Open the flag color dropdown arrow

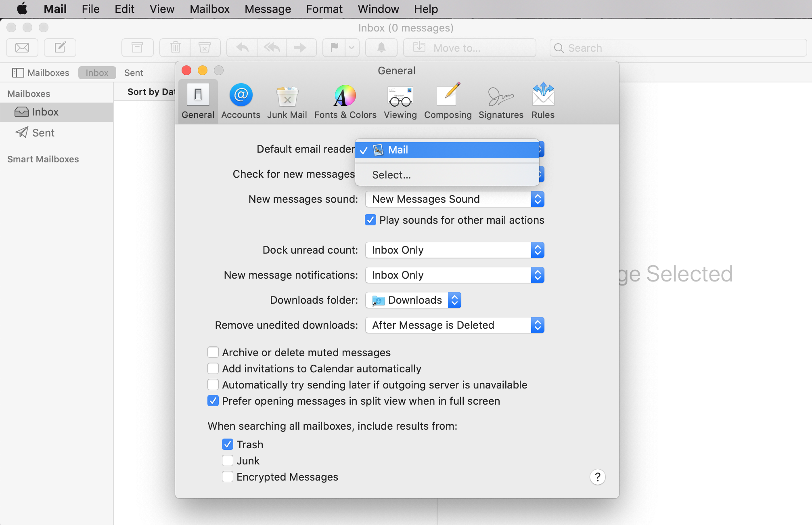click(x=352, y=48)
